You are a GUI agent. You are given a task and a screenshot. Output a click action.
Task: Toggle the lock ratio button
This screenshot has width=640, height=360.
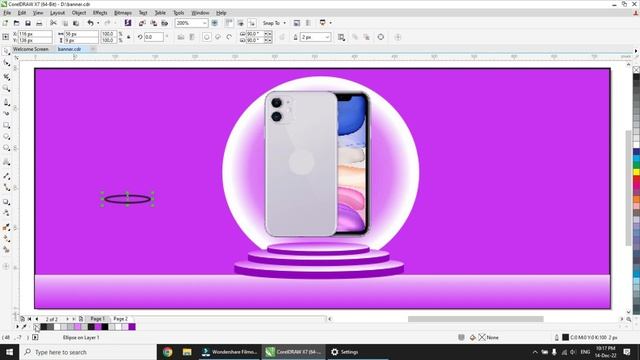click(129, 37)
